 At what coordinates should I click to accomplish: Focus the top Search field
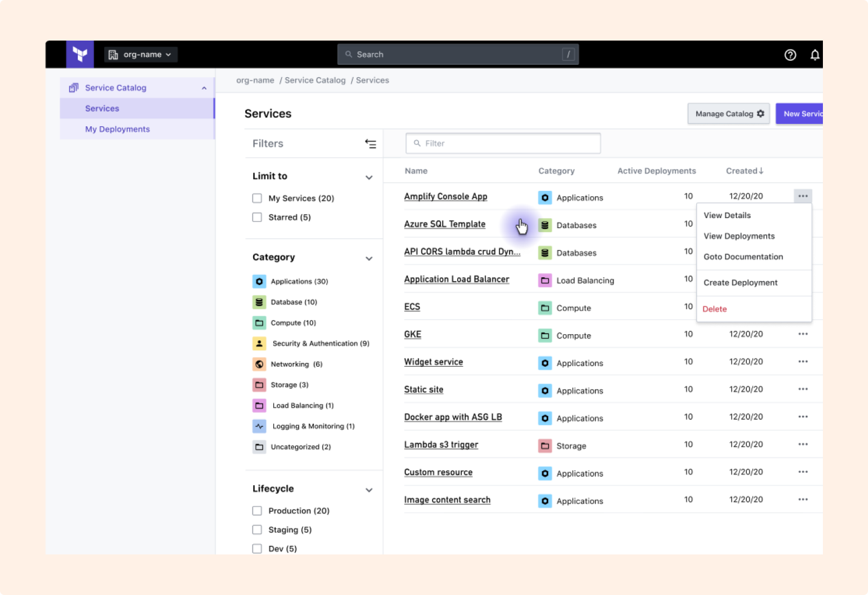458,55
